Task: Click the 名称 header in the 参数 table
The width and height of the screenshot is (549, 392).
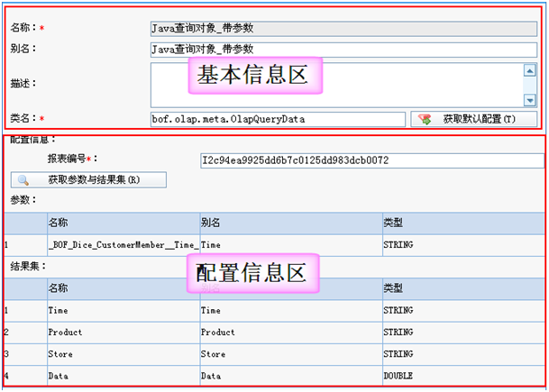Action: pyautogui.click(x=124, y=223)
